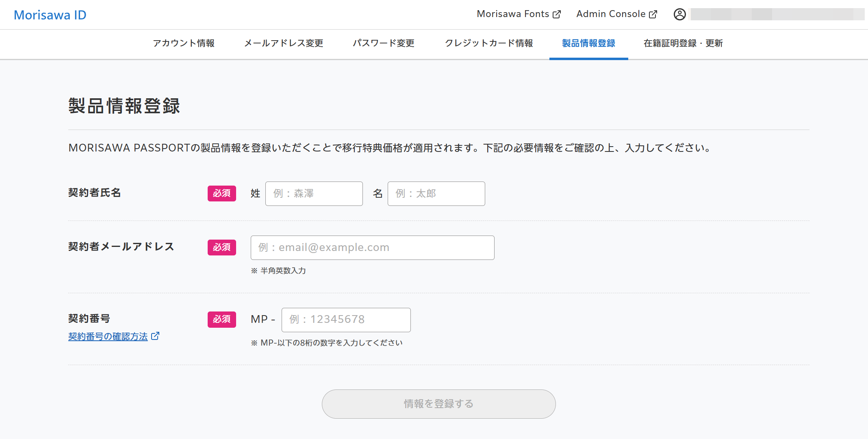This screenshot has width=868, height=439.
Task: Select the 在籍証明登録・更新 tab
Action: 683,43
